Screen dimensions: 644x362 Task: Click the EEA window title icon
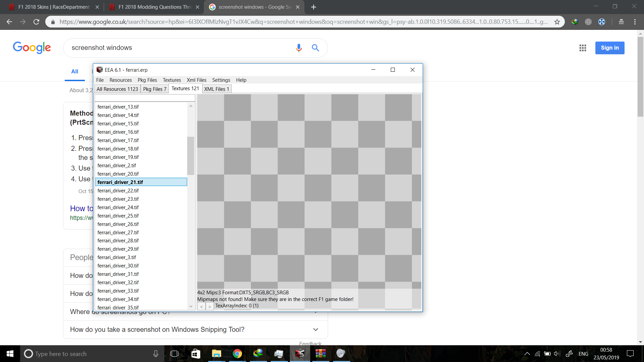(x=99, y=70)
